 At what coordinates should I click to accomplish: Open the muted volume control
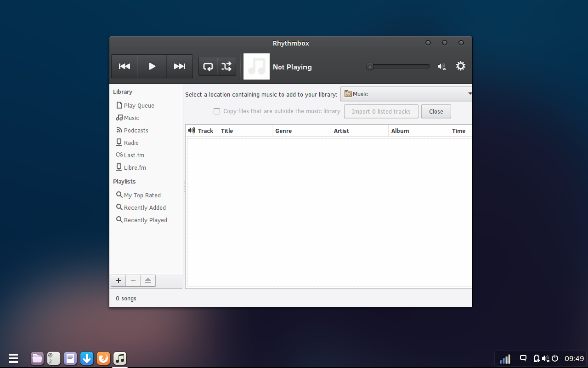[x=442, y=67]
